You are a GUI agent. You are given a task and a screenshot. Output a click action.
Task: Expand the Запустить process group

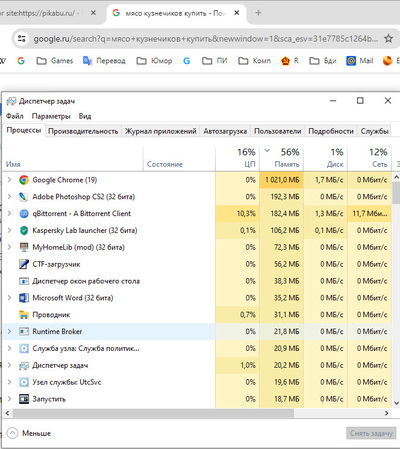(9, 399)
